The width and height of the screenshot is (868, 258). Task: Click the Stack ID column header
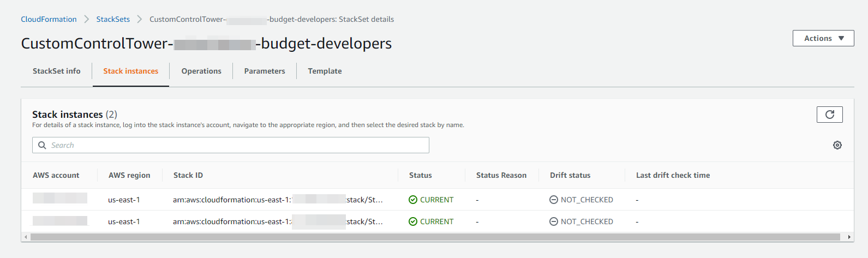(188, 175)
